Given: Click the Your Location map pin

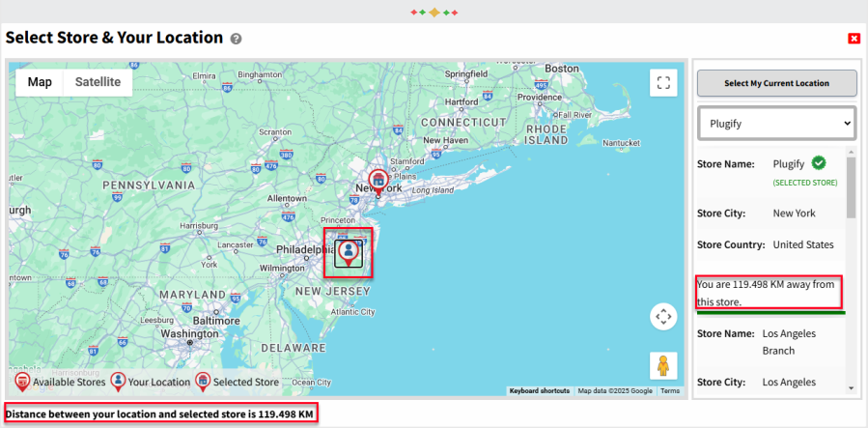Looking at the screenshot, I should point(348,251).
